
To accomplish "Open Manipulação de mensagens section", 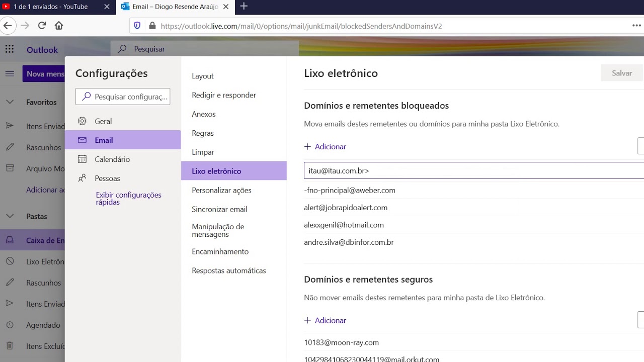I will coord(234,230).
